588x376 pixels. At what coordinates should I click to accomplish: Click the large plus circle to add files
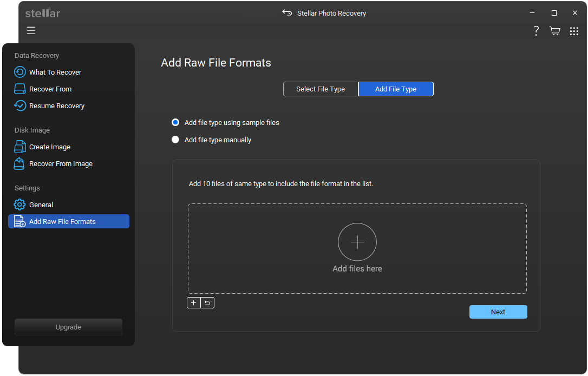coord(357,242)
